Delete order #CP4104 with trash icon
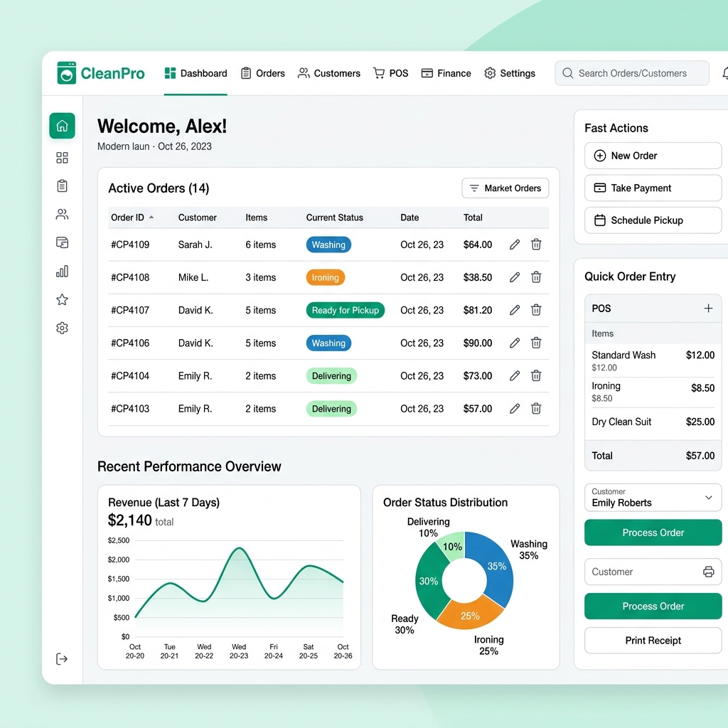Viewport: 728px width, 728px height. [536, 376]
